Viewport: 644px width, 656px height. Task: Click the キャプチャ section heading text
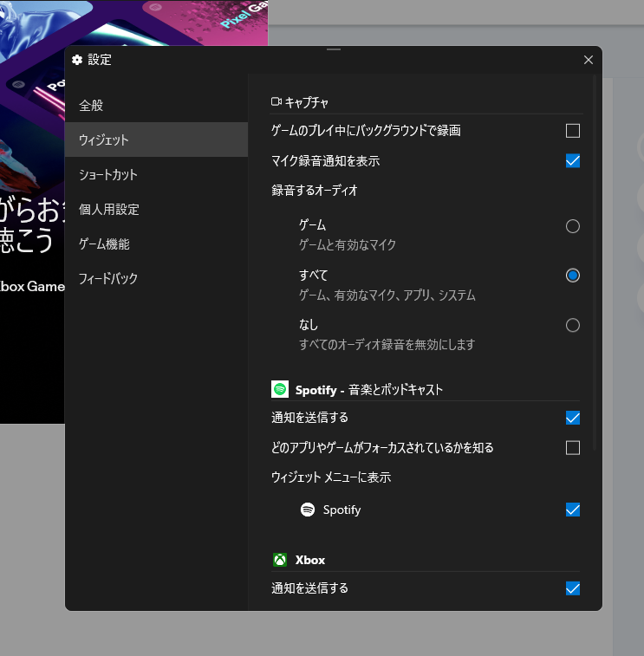click(x=307, y=102)
